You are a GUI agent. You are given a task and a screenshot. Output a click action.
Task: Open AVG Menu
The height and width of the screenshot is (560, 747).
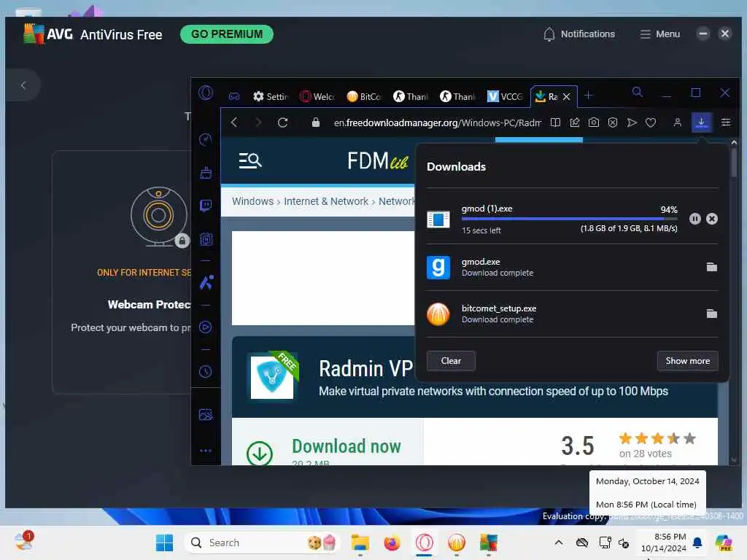659,34
